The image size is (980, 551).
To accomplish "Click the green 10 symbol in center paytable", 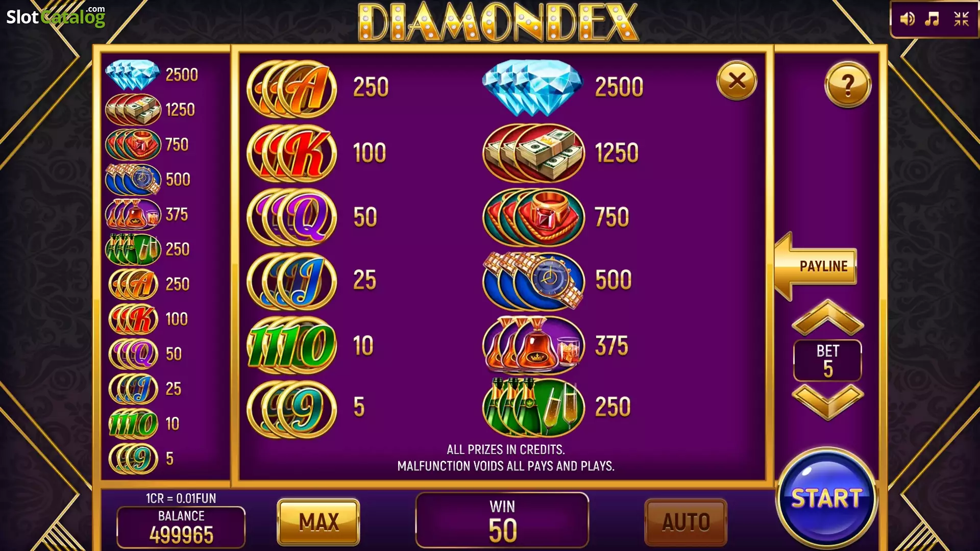I will tap(292, 345).
